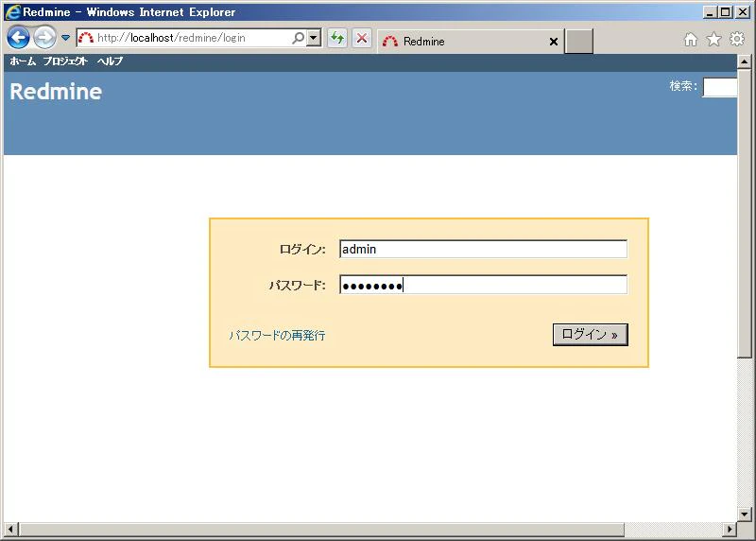Click the Stop loading red X icon
The image size is (756, 541).
tap(362, 38)
